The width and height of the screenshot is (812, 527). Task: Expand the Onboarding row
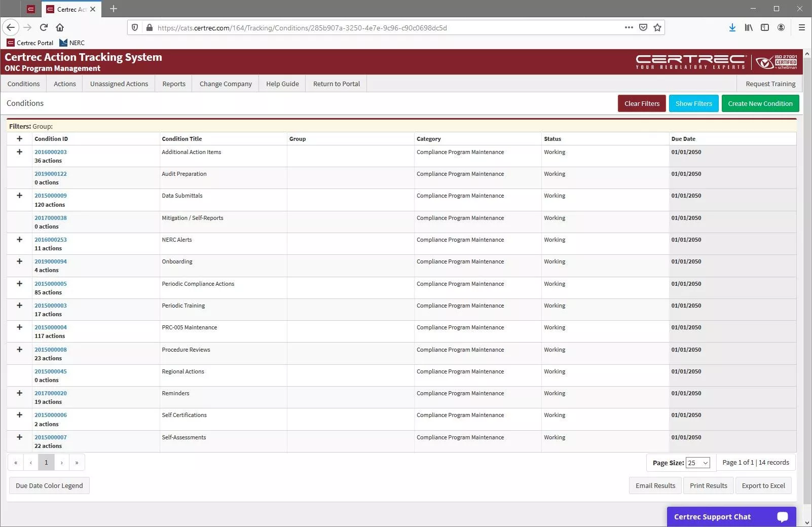click(x=20, y=261)
